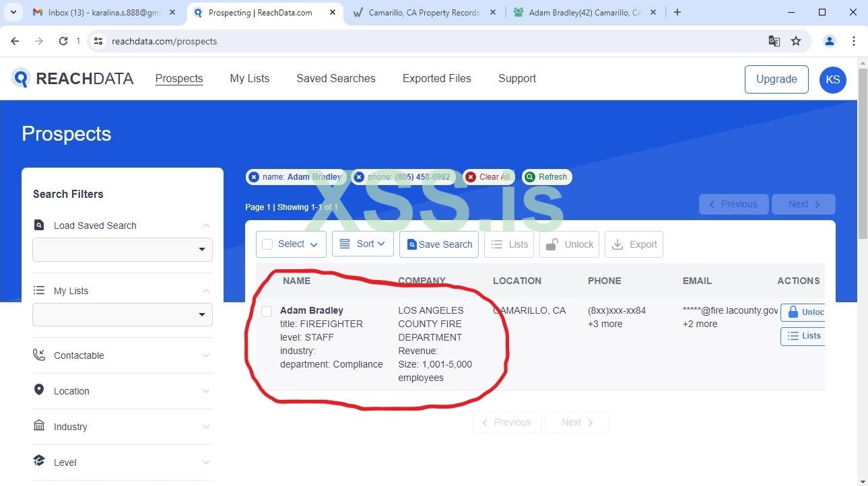Screen dimensions: 868x486
Task: Click the masked phone (8xx)xxx-xx84
Action: 617,310
